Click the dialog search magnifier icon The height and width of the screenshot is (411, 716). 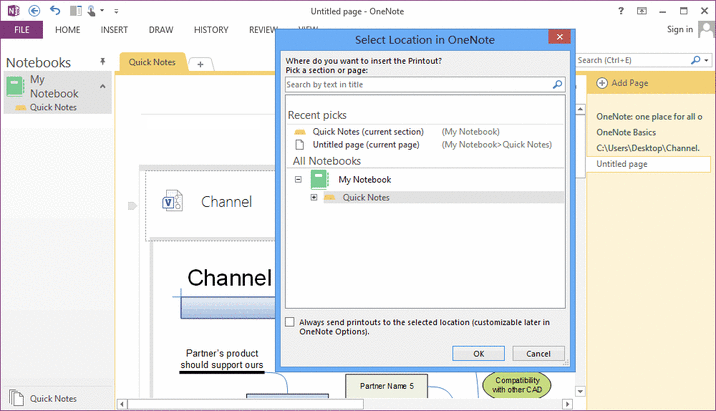(x=558, y=84)
